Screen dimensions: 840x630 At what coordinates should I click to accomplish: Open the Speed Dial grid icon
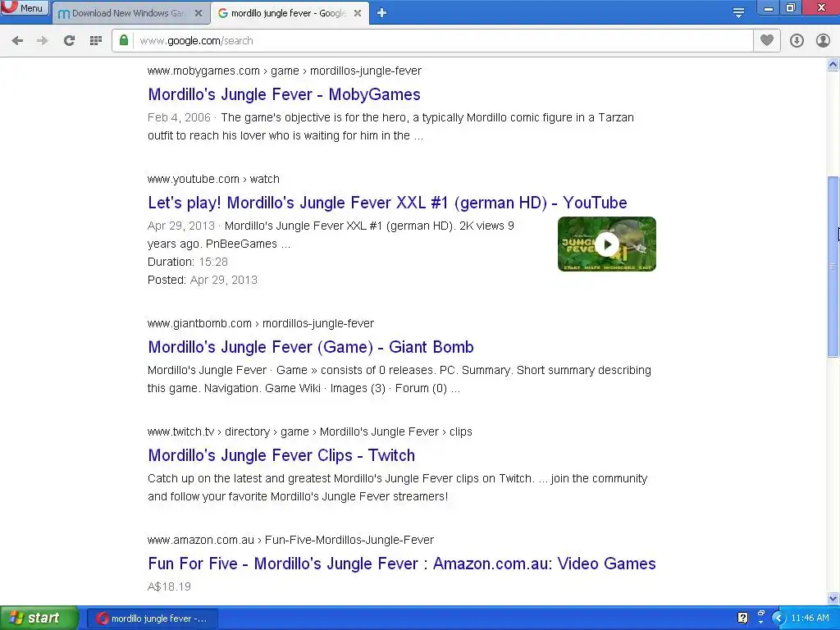pos(96,41)
